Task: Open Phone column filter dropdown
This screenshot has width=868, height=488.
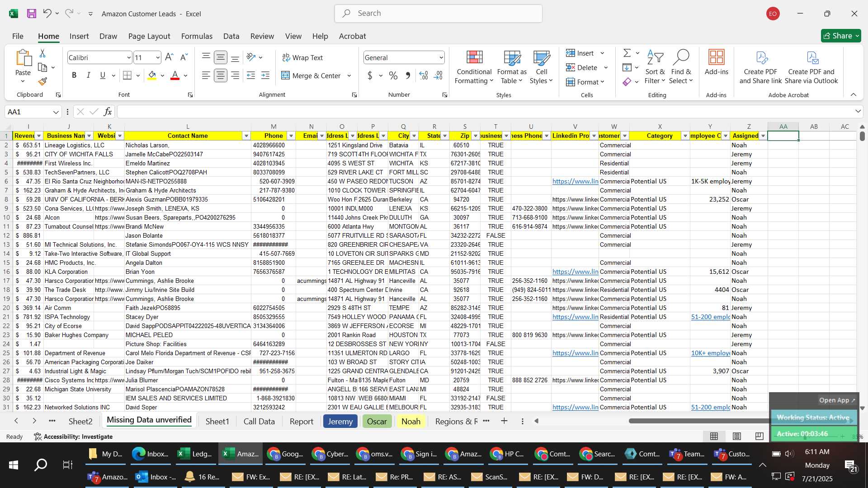Action: pos(291,136)
